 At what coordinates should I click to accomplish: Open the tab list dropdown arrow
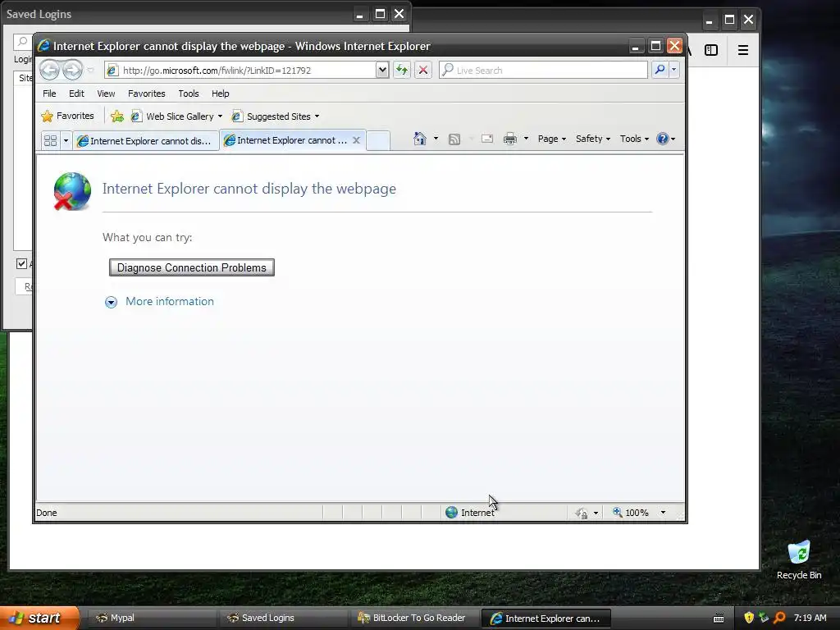click(x=66, y=140)
